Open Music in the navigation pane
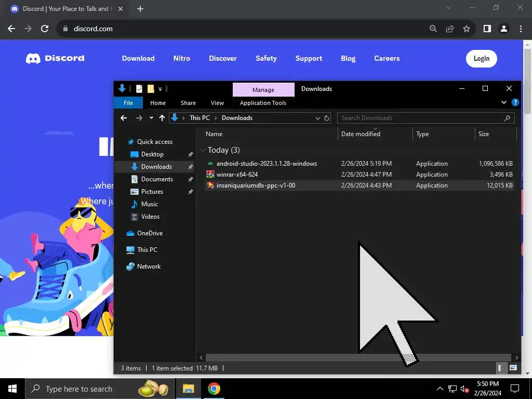The height and width of the screenshot is (399, 532). tap(149, 204)
